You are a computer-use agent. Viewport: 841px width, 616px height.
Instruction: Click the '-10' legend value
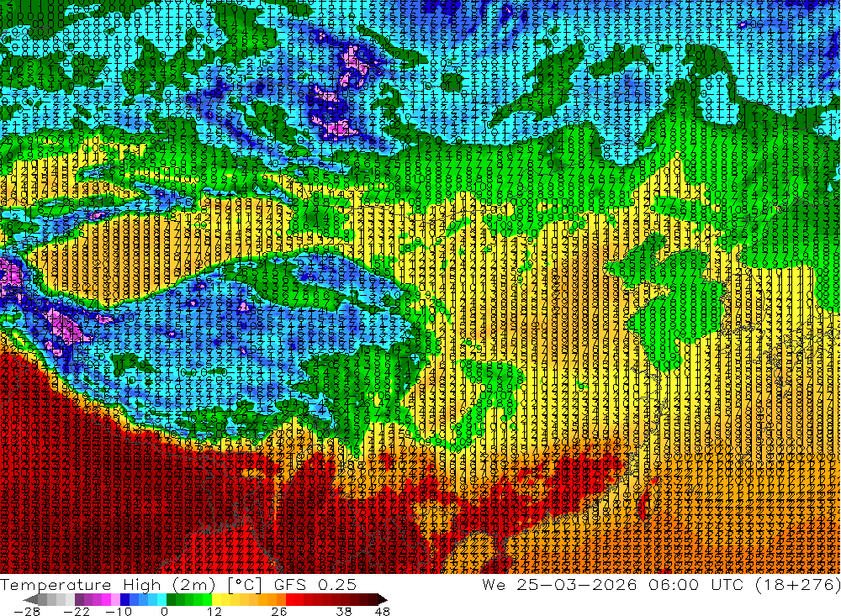click(x=118, y=611)
